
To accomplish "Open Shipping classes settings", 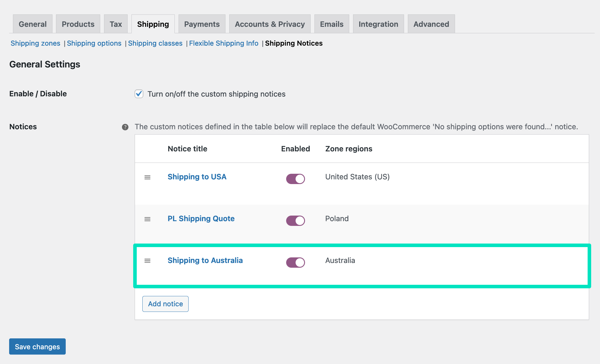I will point(155,43).
